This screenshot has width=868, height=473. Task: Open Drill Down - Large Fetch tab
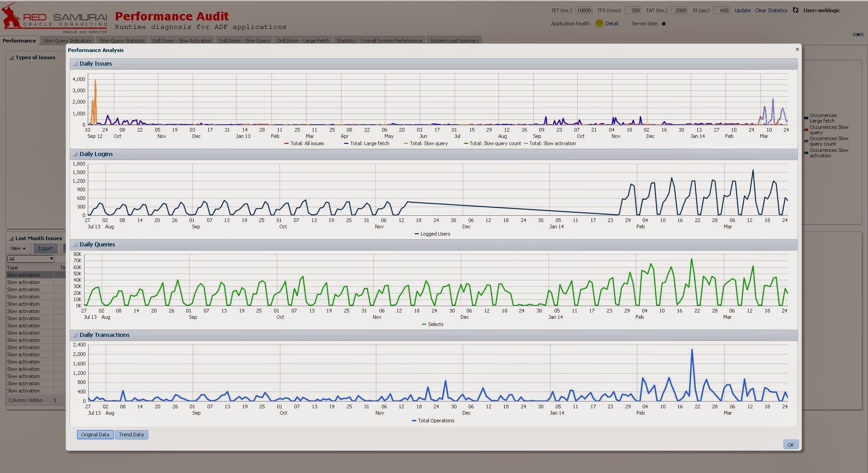(303, 41)
